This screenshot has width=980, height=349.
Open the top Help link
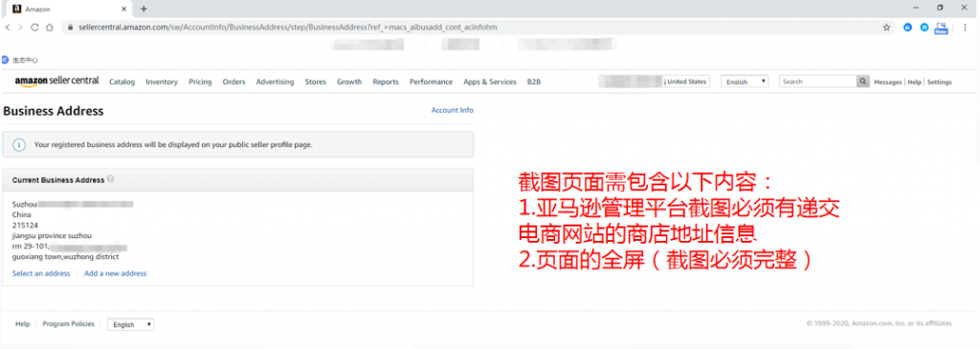pos(914,82)
